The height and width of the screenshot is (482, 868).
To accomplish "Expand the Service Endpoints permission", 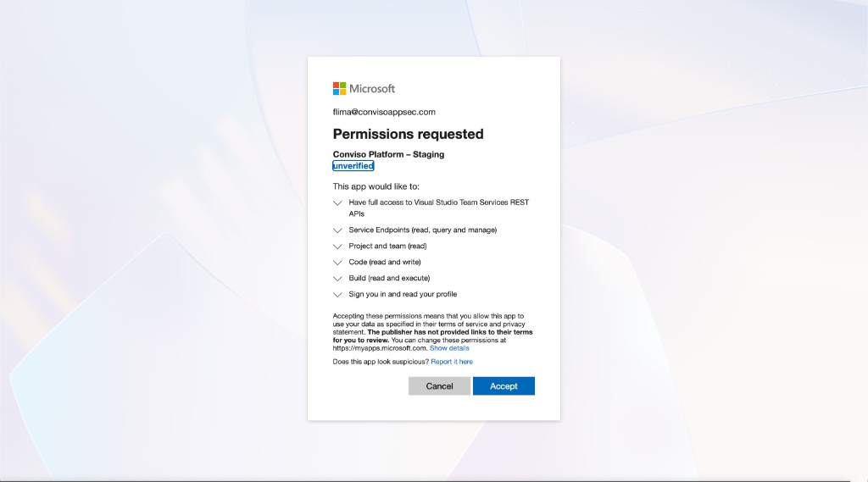I will 337,230.
